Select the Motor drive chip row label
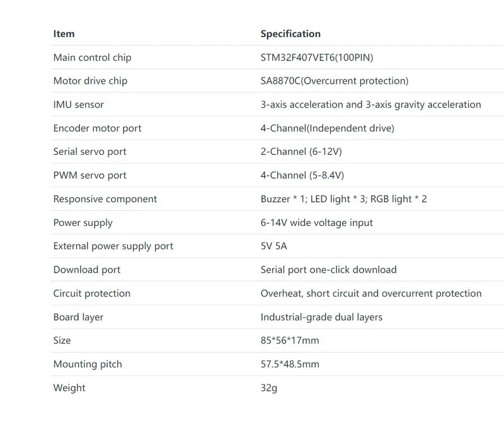Screen dimensions: 504x423 (x=90, y=81)
